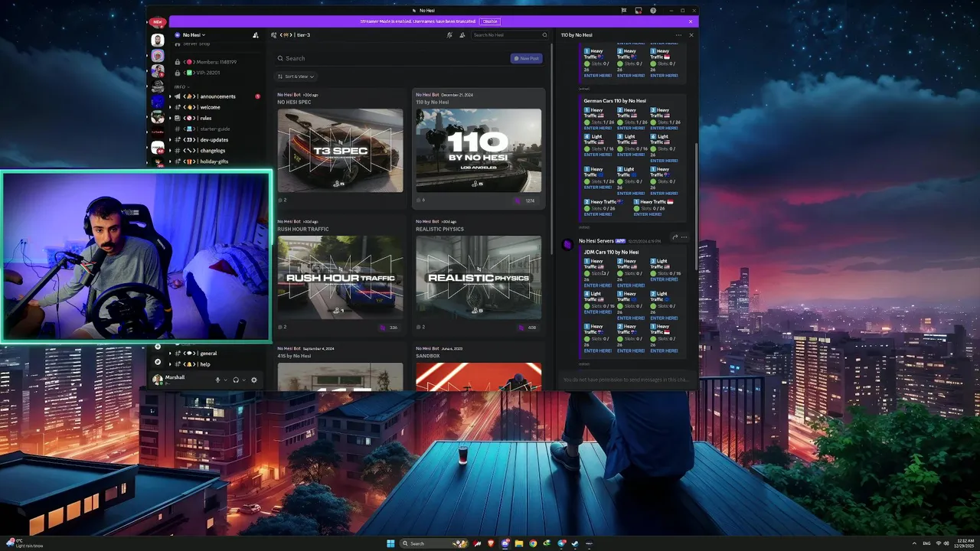The width and height of the screenshot is (980, 551).
Task: Toggle microphone mute in user panel
Action: 217,380
